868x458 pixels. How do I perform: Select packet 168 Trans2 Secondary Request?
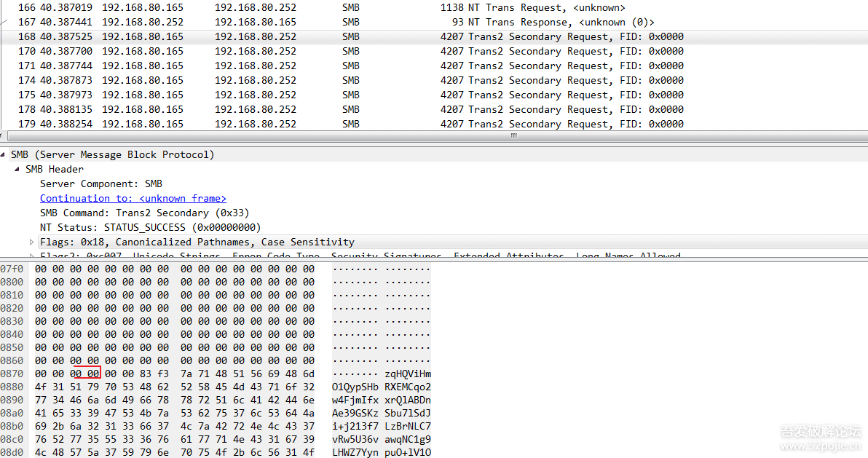(x=350, y=36)
